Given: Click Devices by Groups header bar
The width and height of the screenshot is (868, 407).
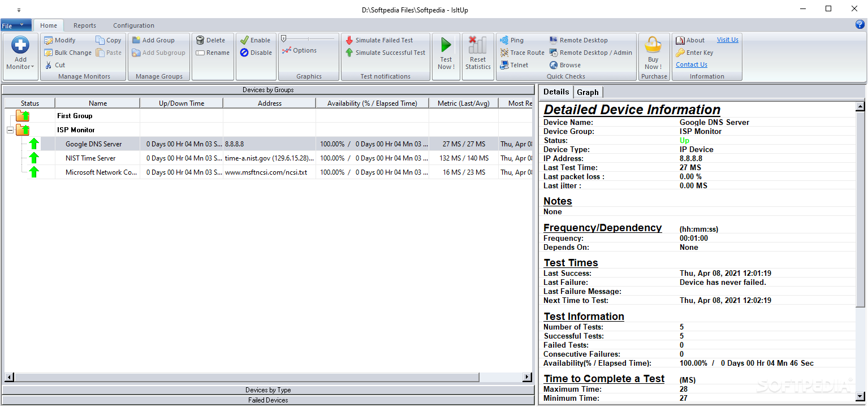Looking at the screenshot, I should (x=268, y=90).
